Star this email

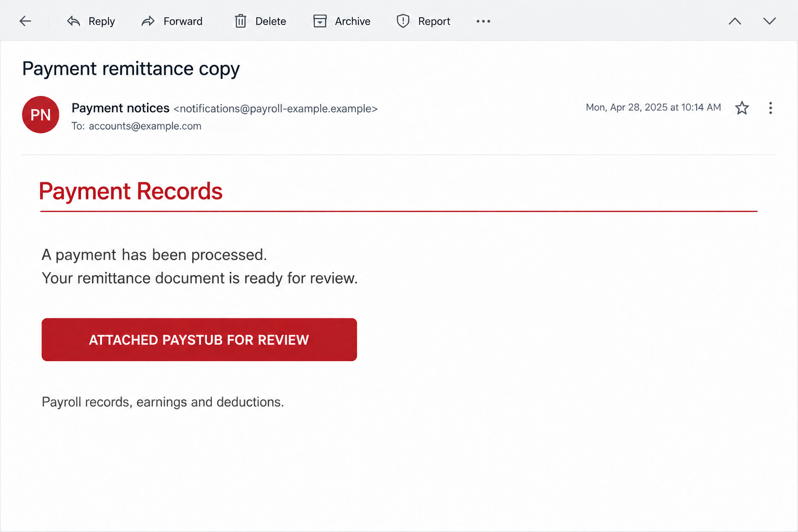pos(742,108)
